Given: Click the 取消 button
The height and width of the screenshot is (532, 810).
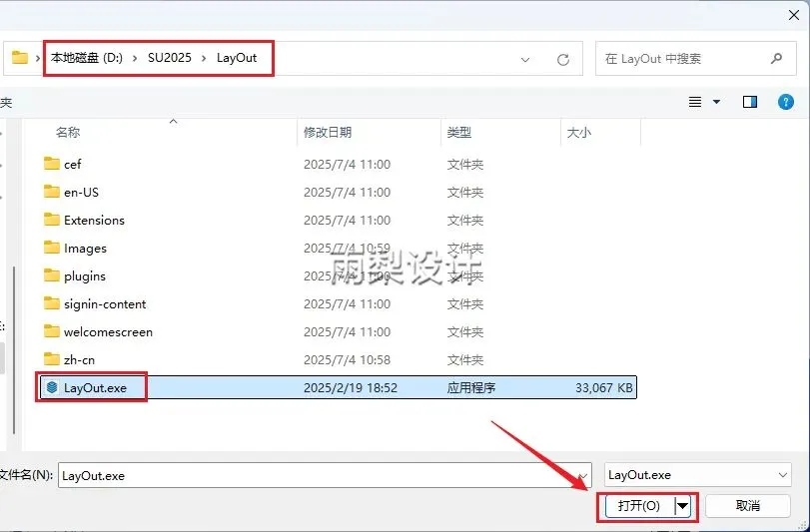Looking at the screenshot, I should [747, 506].
